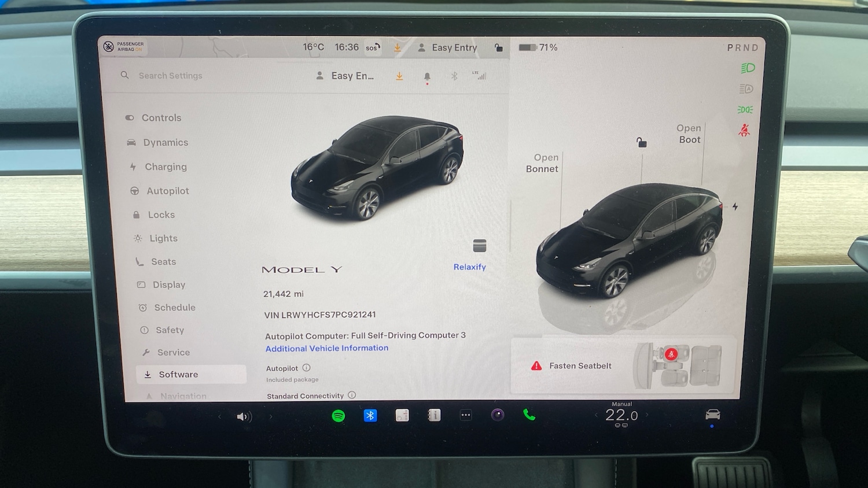Select Charging in the settings sidebar
This screenshot has height=488, width=868.
coord(165,167)
